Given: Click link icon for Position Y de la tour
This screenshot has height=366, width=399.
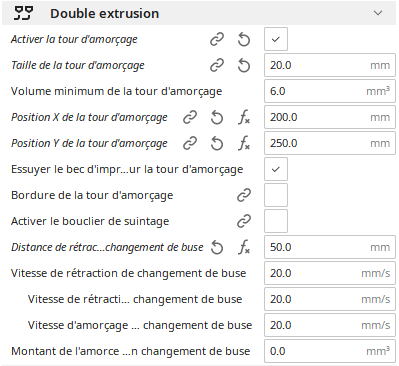Looking at the screenshot, I should coord(190,143).
